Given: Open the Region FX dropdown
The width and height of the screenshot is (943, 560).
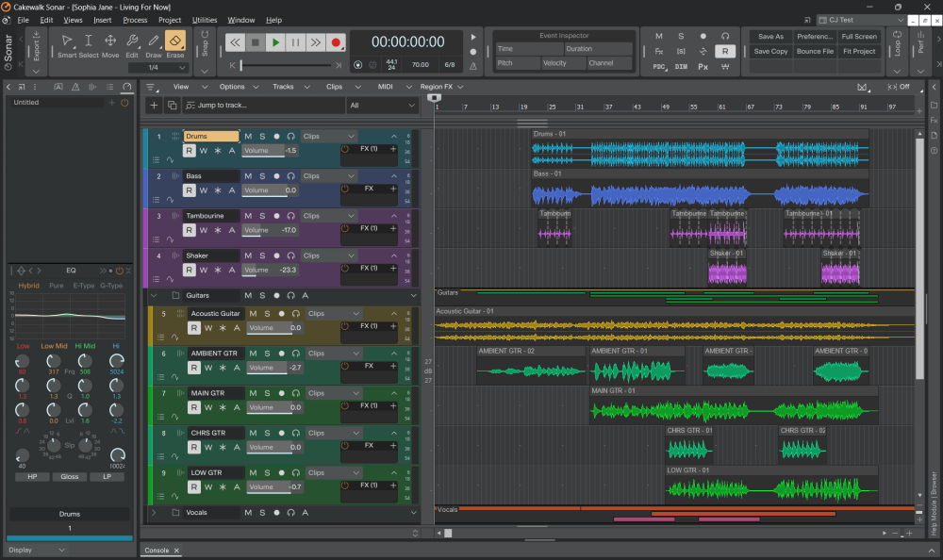Looking at the screenshot, I should click(x=441, y=87).
